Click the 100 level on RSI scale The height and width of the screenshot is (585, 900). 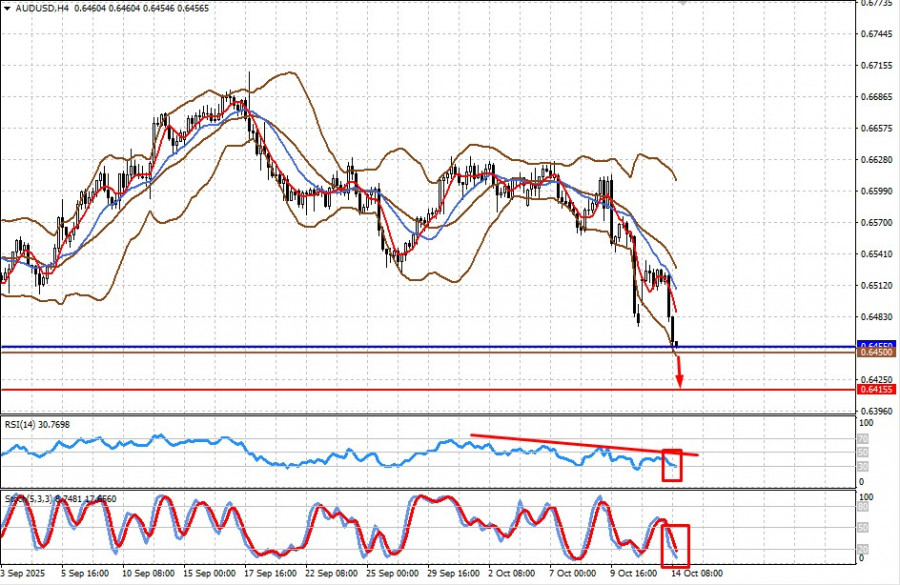tap(866, 423)
